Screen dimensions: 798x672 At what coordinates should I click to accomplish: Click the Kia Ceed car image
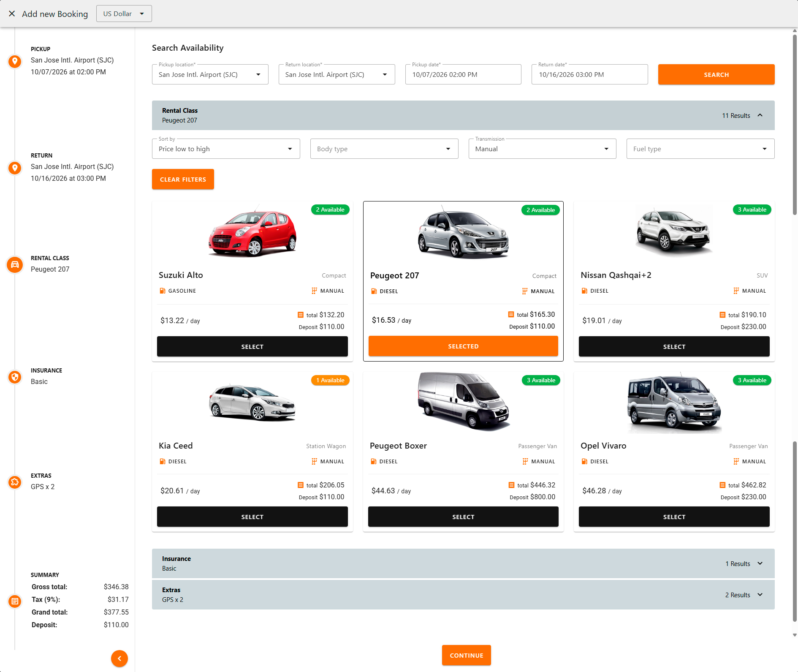(x=252, y=402)
